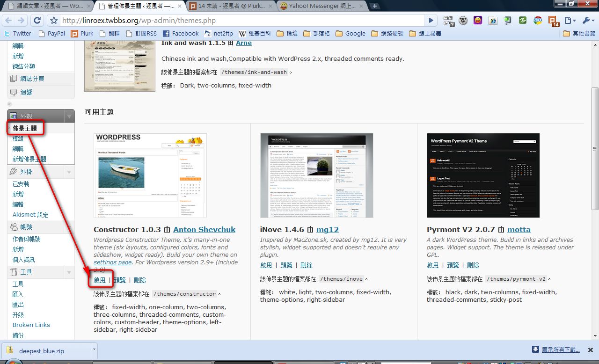599x364 pixels.
Task: Open the Wikipedia W extension icon
Action: tap(463, 21)
